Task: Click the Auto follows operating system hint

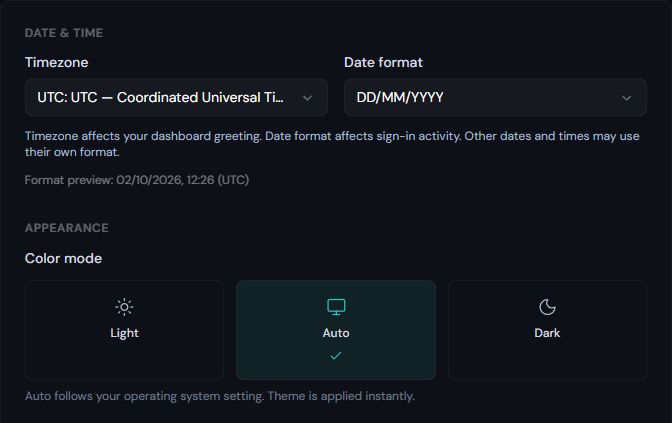Action: (219, 396)
